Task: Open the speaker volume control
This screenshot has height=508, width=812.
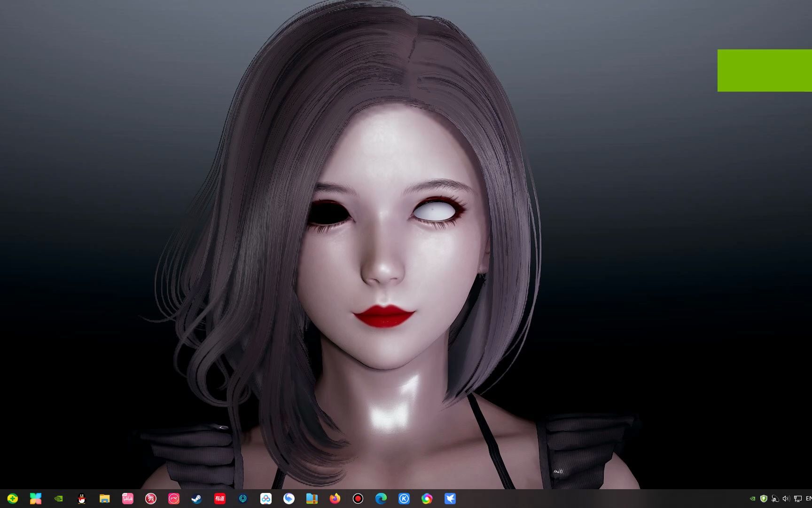Action: [786, 499]
